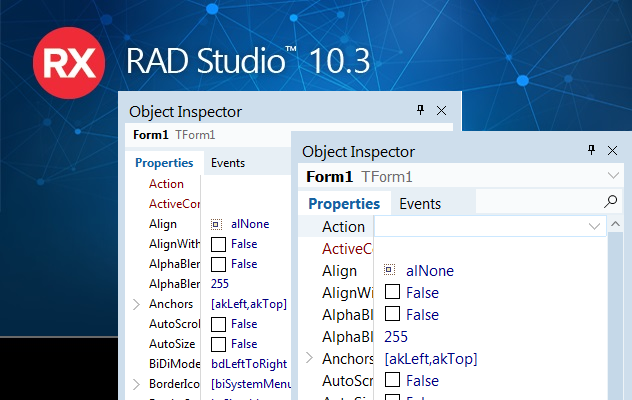Switch to Properties tab in front Object Inspector
This screenshot has width=632, height=400.
click(x=344, y=204)
